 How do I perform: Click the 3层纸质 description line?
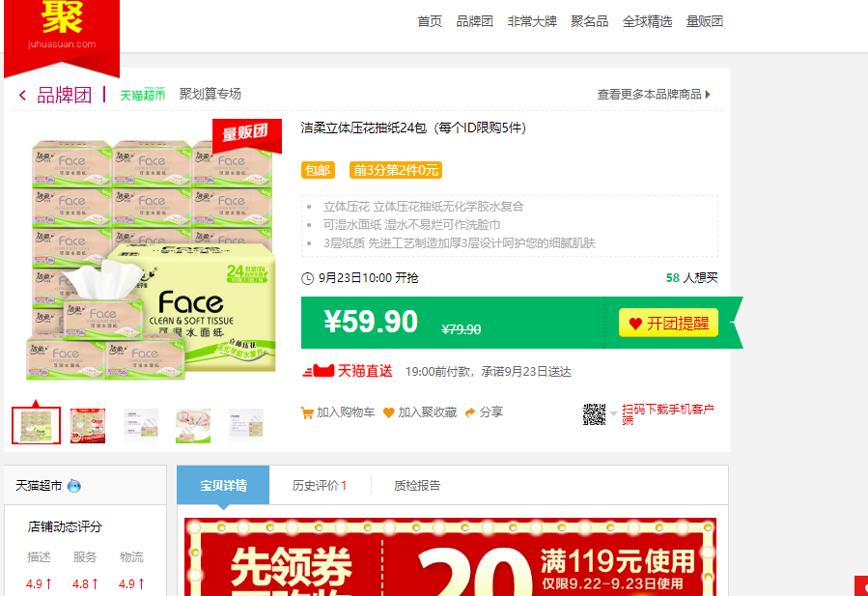point(459,243)
